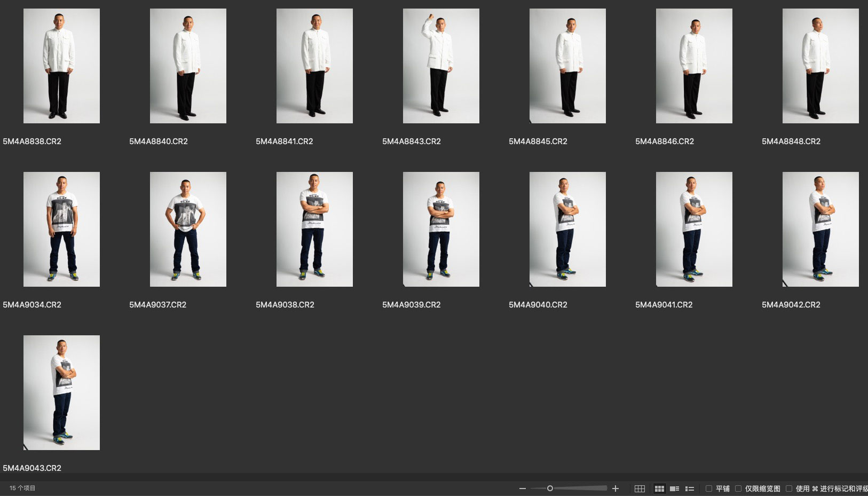The height and width of the screenshot is (496, 868).
Task: Click the filename label 5M4A8841.CR2
Action: (x=284, y=141)
